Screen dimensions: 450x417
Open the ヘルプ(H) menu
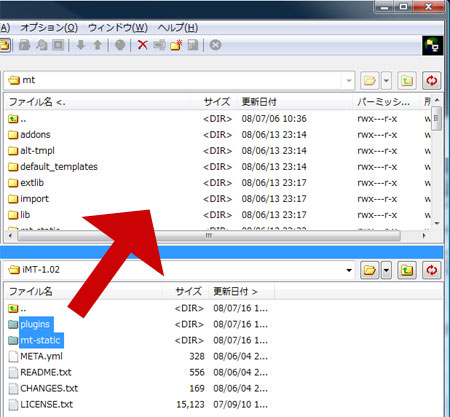[x=178, y=27]
